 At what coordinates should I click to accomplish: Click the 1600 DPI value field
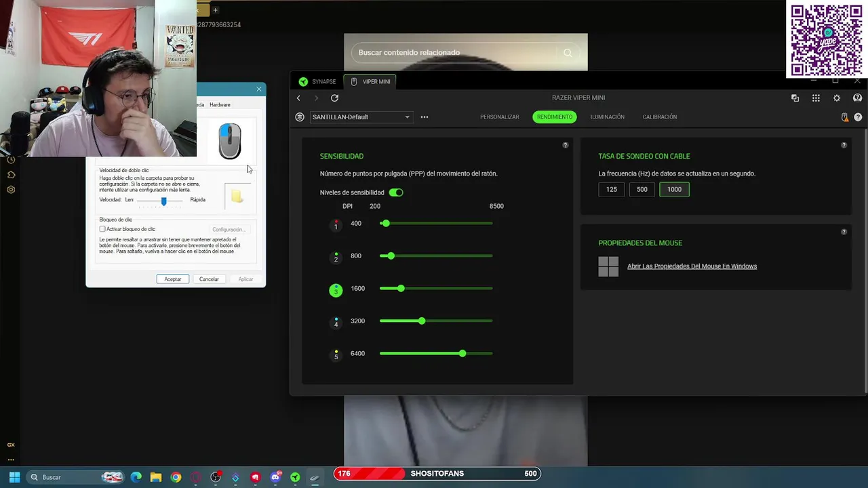pyautogui.click(x=357, y=289)
